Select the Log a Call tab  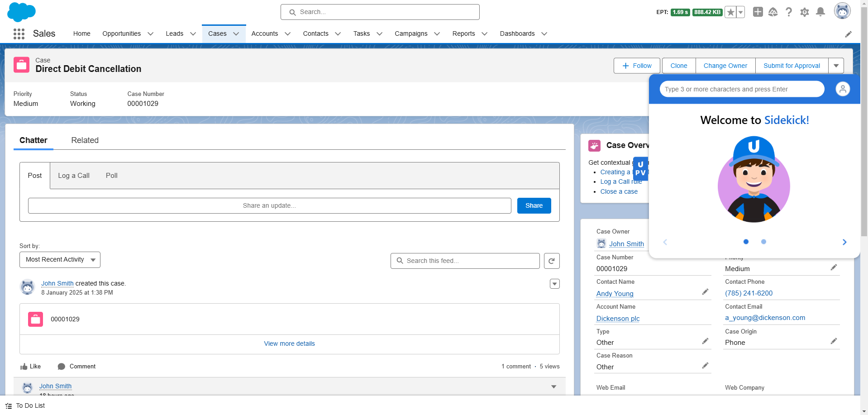(x=74, y=176)
